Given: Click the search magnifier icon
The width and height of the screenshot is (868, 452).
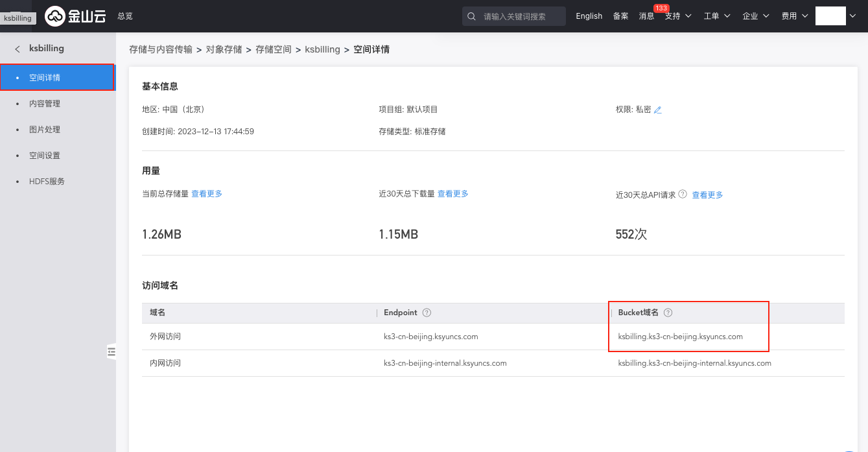Looking at the screenshot, I should point(473,16).
